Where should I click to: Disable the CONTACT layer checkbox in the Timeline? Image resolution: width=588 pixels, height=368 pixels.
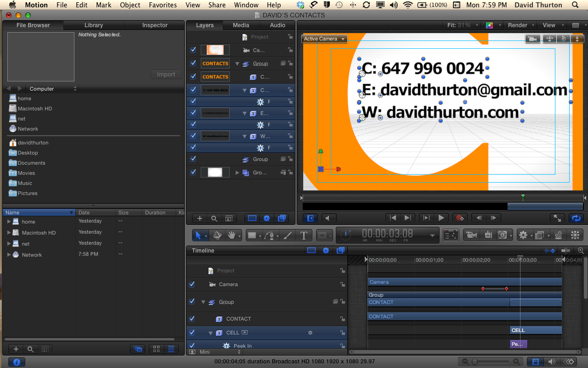(192, 319)
